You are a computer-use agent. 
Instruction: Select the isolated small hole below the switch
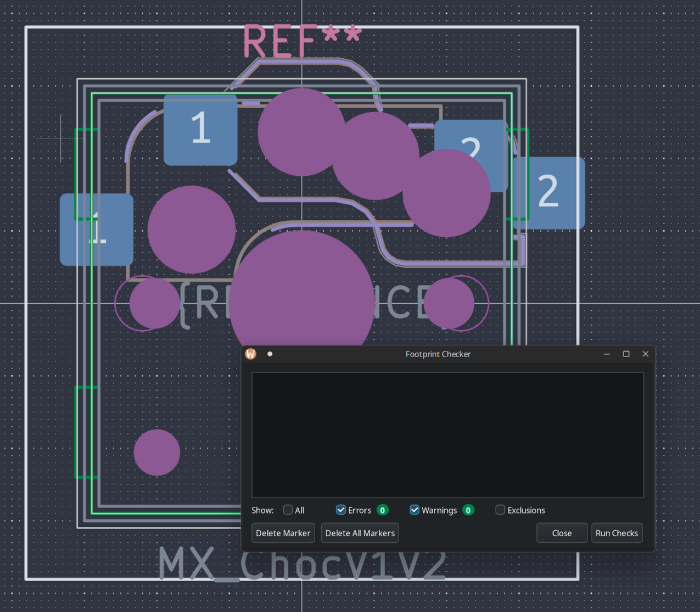pos(157,452)
